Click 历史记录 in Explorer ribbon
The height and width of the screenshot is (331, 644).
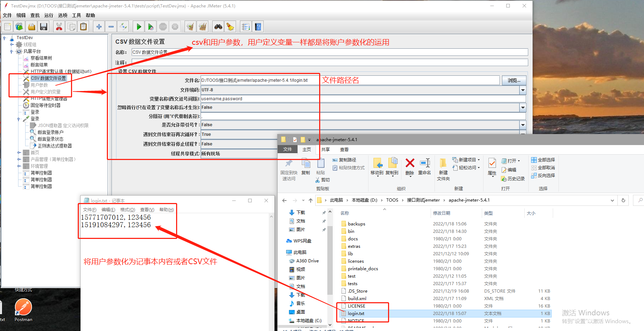click(513, 179)
